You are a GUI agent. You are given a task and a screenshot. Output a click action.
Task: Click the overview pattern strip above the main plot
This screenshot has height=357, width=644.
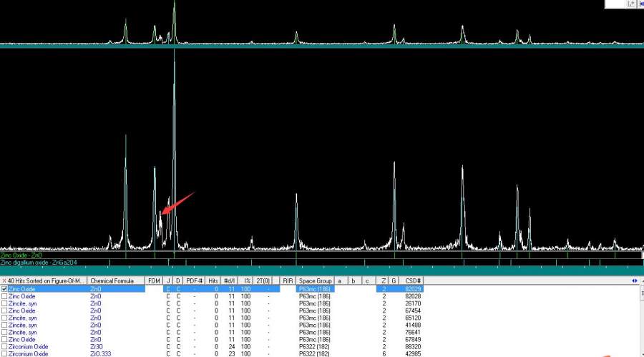pyautogui.click(x=322, y=23)
